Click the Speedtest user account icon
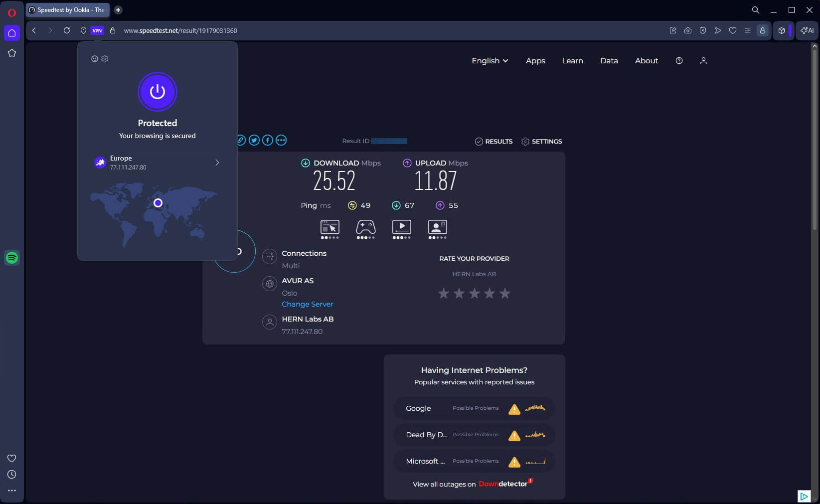Screen dimensions: 820x504 coord(703,60)
